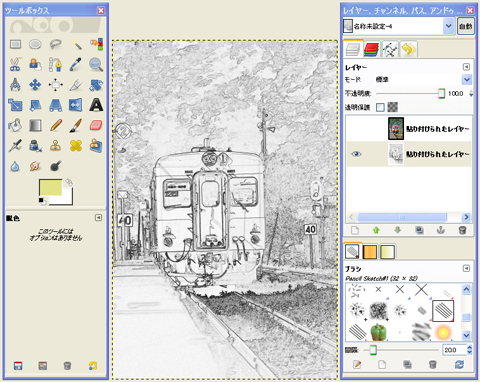Select the Smudge tool

click(35, 166)
